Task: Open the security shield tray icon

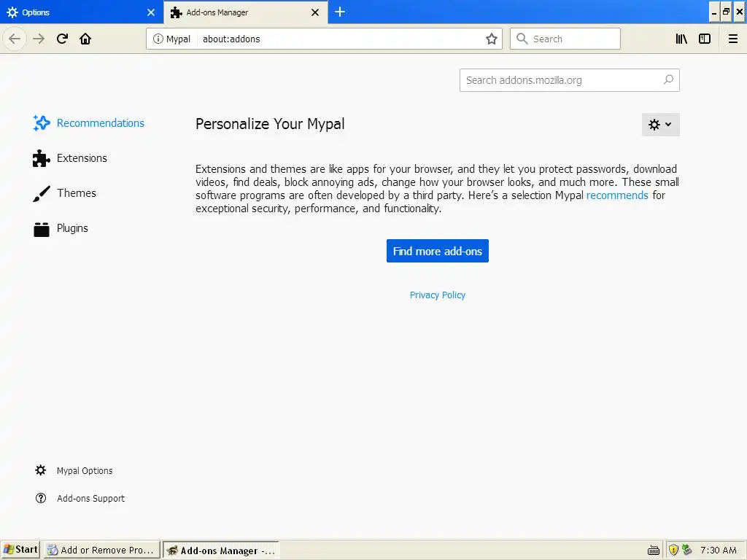Action: pos(673,550)
